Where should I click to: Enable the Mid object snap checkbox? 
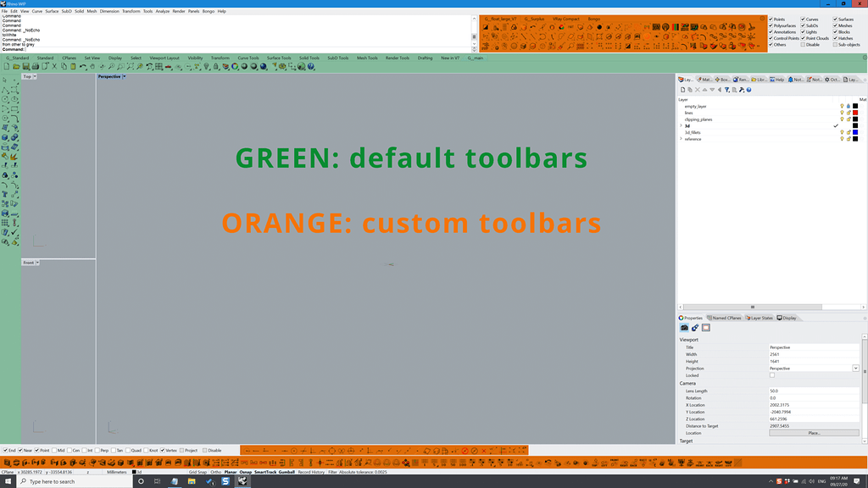54,451
